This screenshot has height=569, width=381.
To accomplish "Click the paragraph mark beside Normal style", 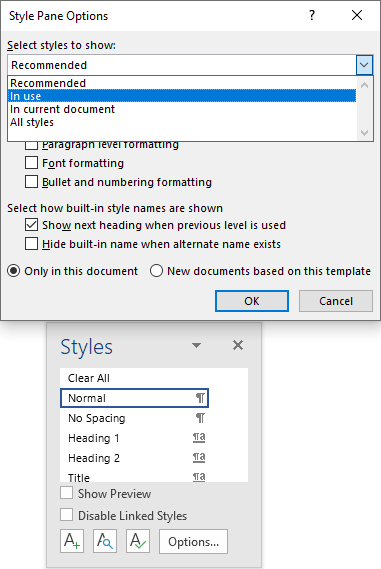I will coord(200,398).
